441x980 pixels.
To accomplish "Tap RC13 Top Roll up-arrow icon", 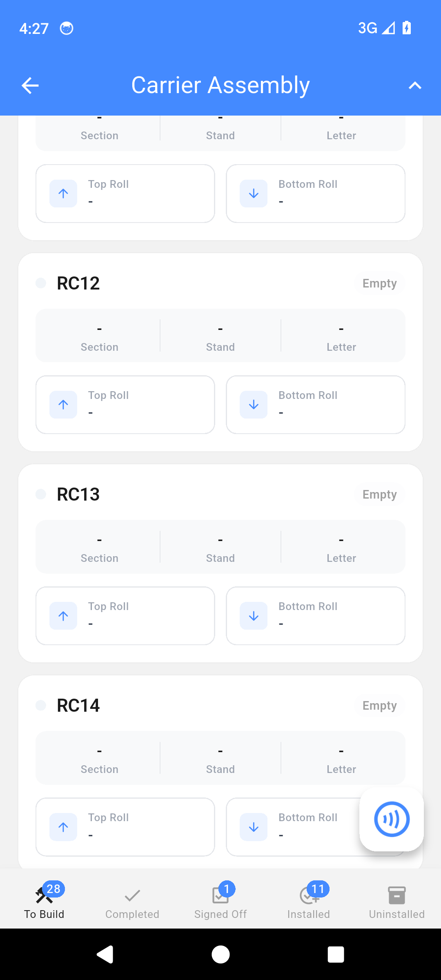I will [63, 616].
